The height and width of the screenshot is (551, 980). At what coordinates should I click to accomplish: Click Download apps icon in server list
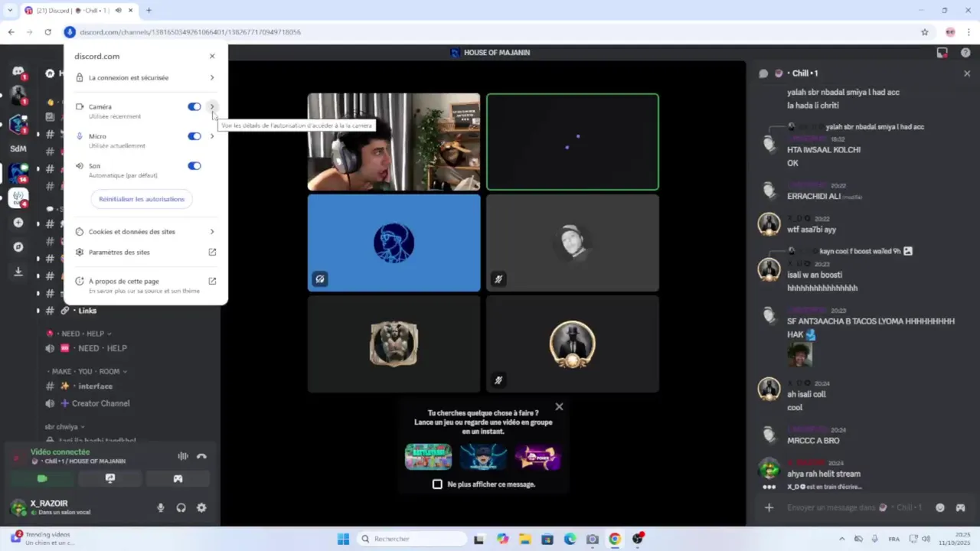pyautogui.click(x=18, y=272)
